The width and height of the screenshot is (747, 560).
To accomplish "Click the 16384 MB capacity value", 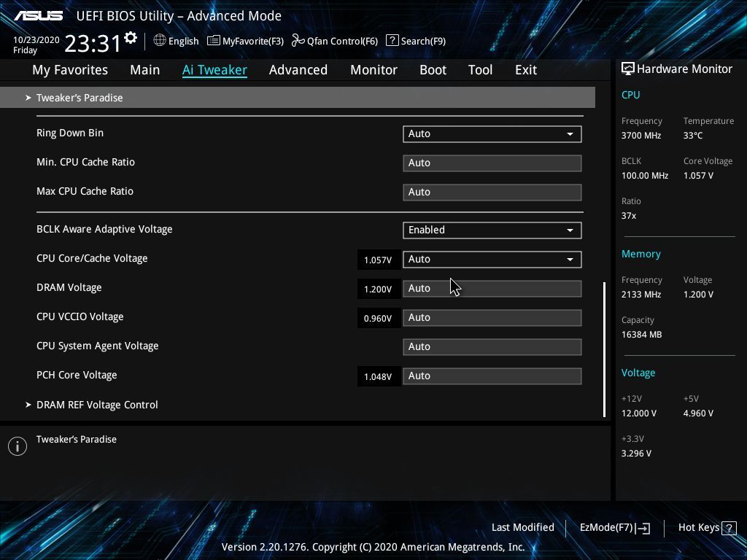I will pos(641,335).
